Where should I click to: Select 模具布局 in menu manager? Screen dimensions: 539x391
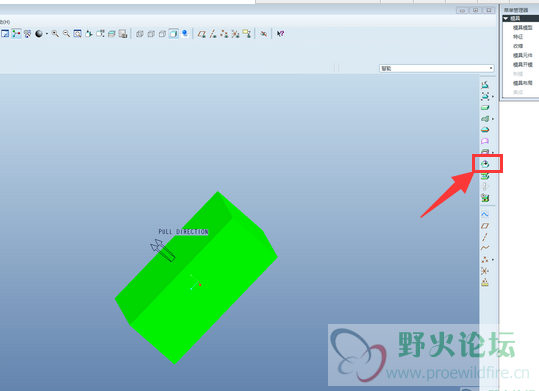pos(522,83)
